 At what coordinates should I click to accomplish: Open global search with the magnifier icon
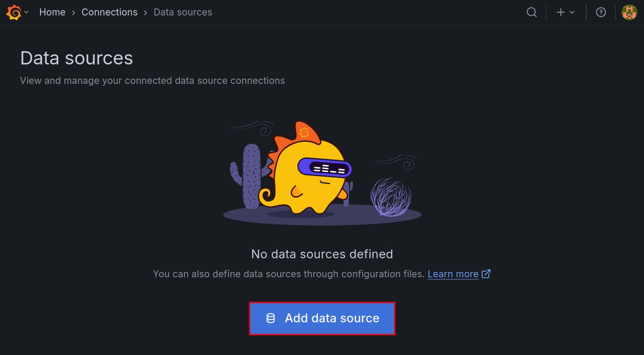point(531,12)
